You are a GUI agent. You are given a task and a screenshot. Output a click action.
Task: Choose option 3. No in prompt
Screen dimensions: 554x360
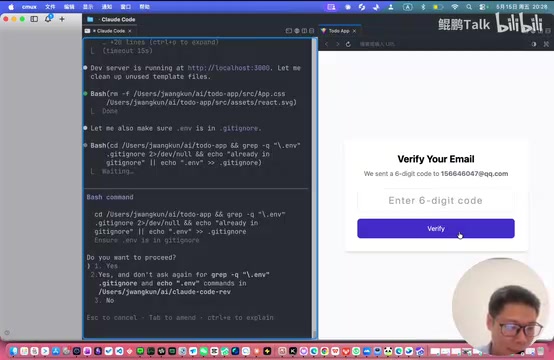pos(104,301)
